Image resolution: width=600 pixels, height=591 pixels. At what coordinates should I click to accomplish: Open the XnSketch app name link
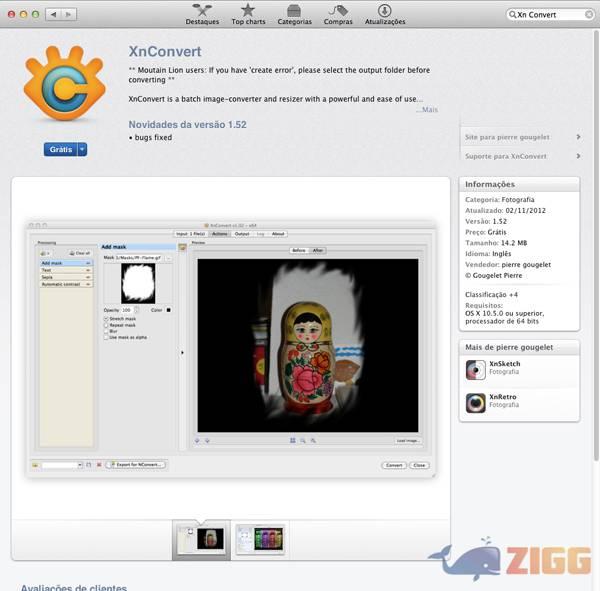click(x=504, y=364)
